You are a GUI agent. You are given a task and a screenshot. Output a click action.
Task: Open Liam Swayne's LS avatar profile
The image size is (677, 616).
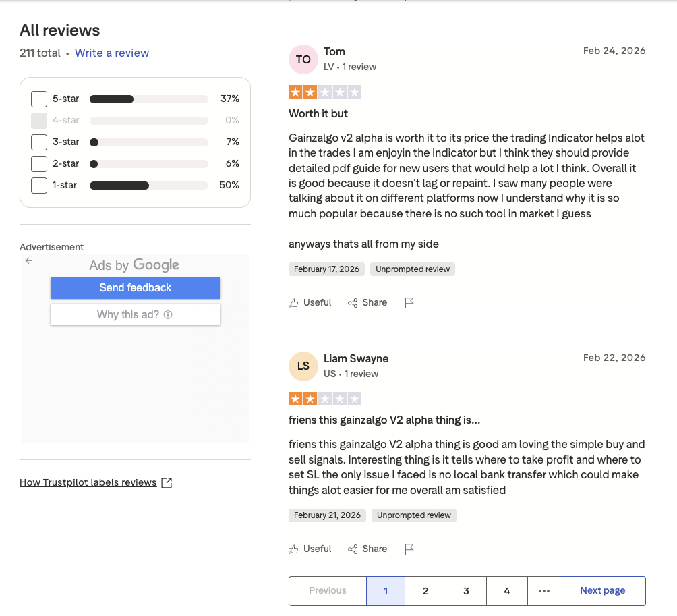point(303,366)
